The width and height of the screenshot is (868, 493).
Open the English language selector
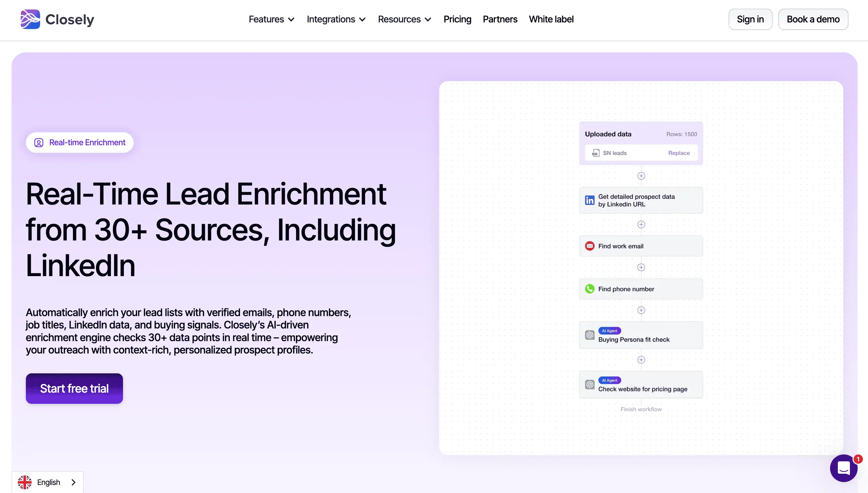47,482
